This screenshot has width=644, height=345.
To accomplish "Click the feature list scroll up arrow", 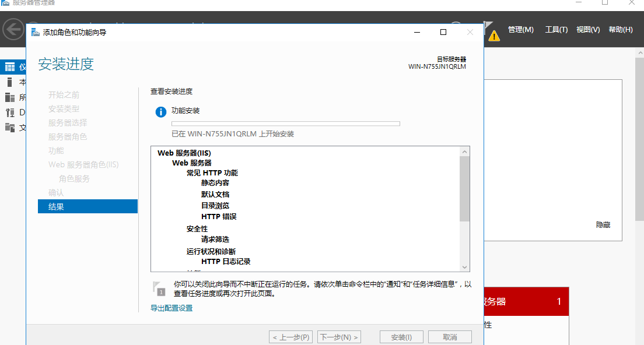I will 464,152.
